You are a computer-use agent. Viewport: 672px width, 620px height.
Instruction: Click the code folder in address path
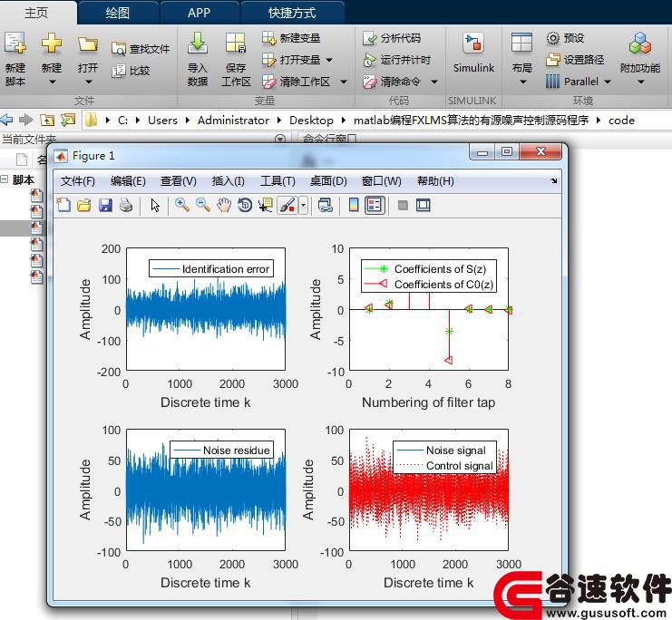click(621, 121)
